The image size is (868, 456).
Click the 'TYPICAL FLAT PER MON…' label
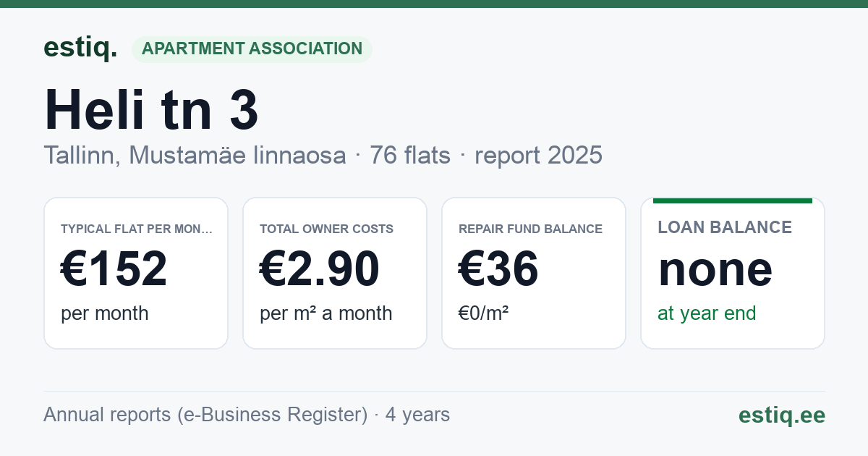pos(137,229)
